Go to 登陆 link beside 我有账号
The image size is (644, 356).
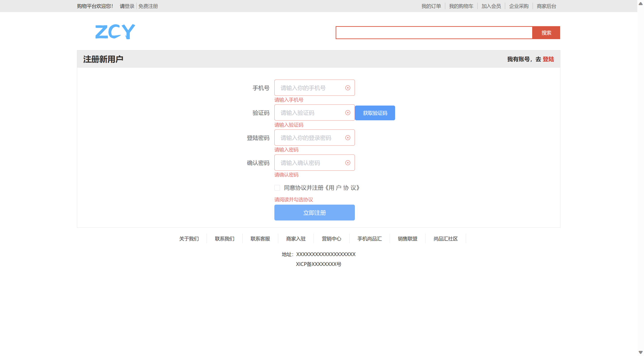coord(548,59)
